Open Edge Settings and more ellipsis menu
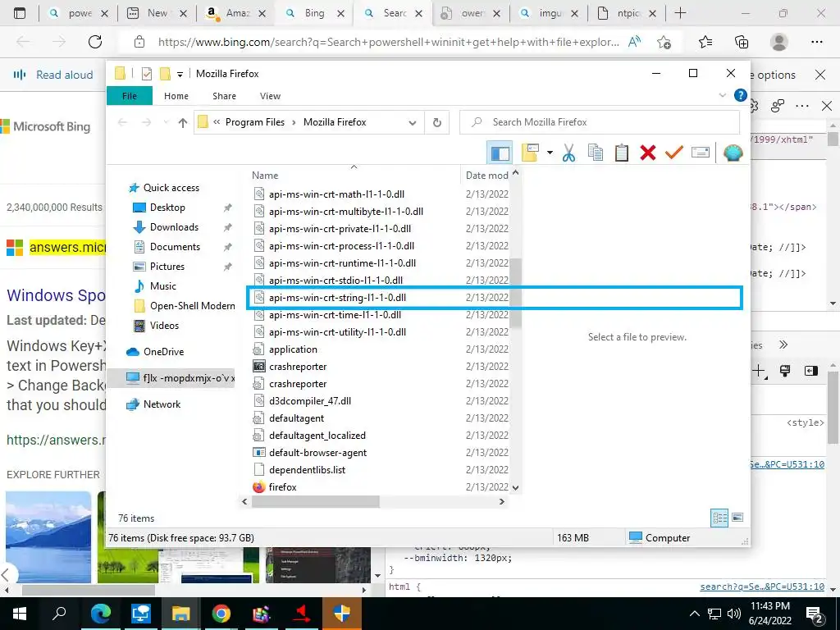The image size is (840, 630). pyautogui.click(x=816, y=42)
